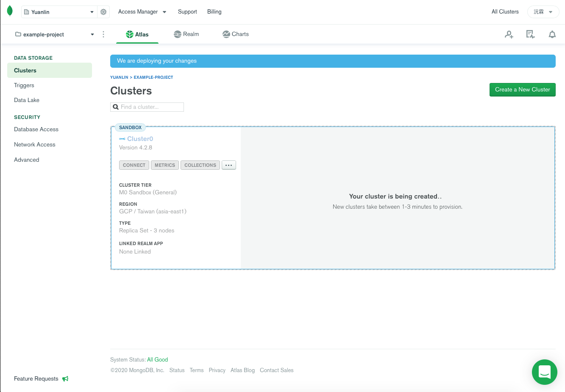Open Network Access settings
This screenshot has height=392, width=565.
[x=35, y=144]
